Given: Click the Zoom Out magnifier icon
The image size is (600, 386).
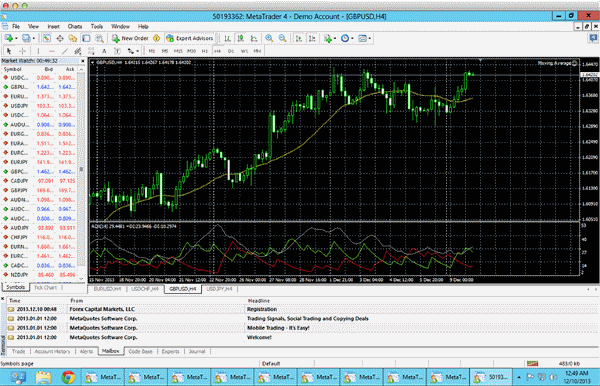Looking at the screenshot, I should point(282,38).
